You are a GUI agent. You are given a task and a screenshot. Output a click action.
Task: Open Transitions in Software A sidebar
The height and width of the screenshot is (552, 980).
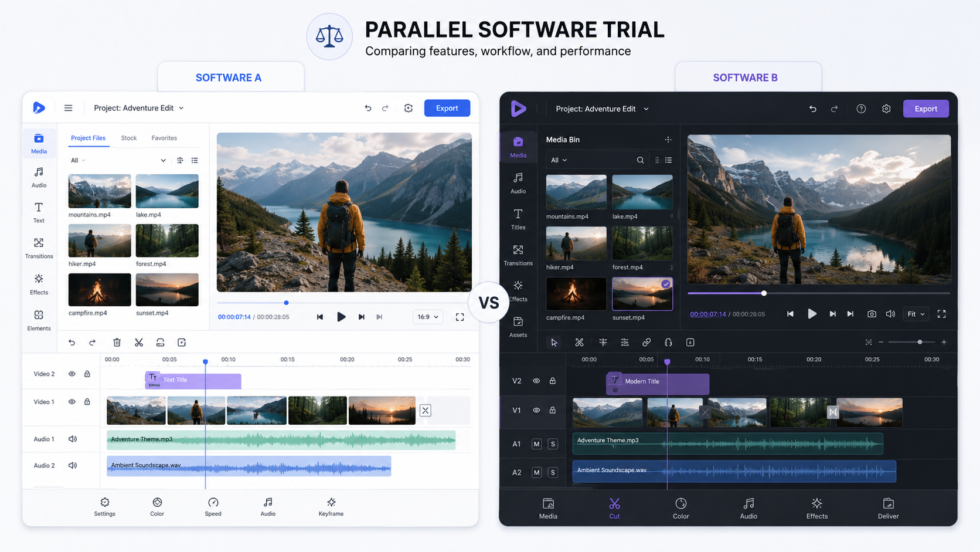click(x=39, y=248)
